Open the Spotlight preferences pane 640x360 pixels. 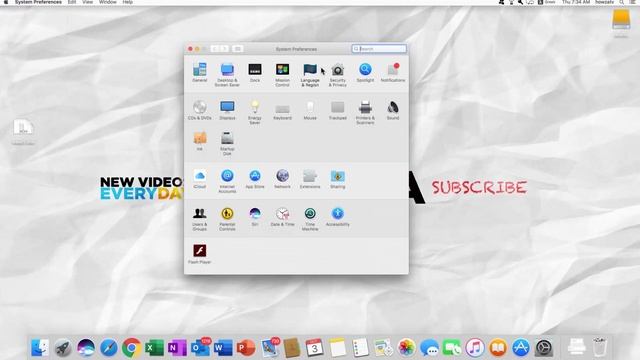click(365, 73)
